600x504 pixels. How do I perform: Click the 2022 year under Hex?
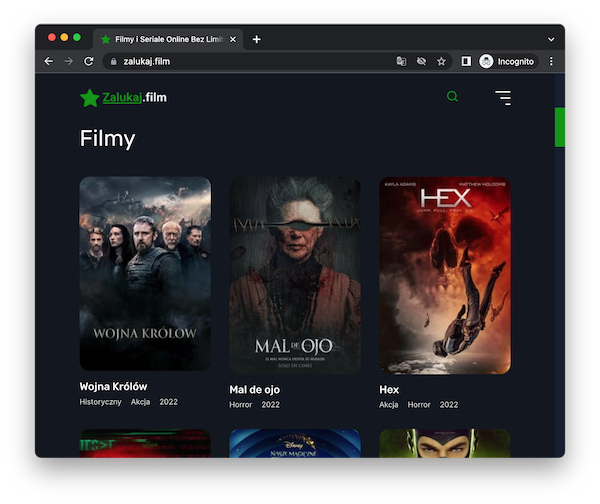coord(449,405)
